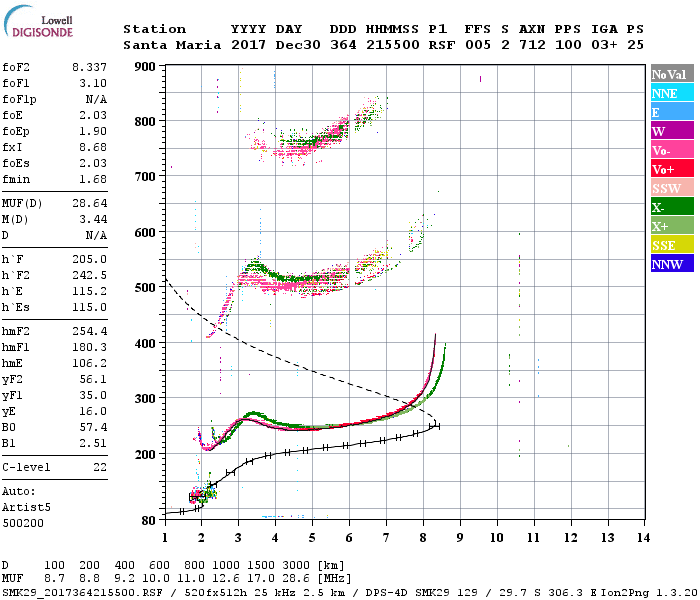Click the date text Dec30
700x600 pixels.
pyautogui.click(x=298, y=45)
